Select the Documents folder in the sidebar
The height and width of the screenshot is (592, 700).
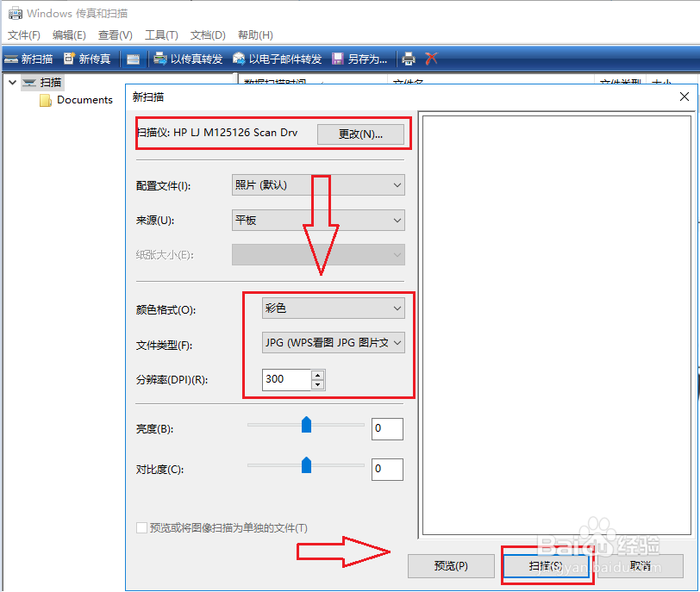click(83, 99)
